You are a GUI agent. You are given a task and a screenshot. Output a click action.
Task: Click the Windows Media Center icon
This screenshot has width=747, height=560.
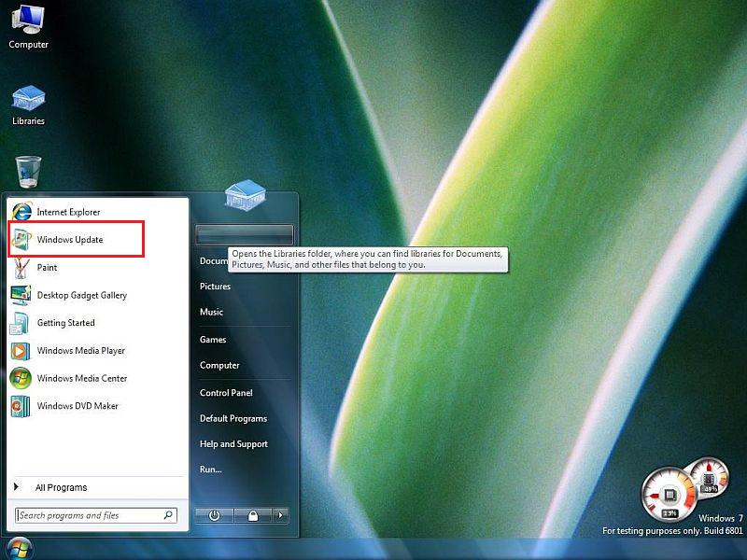coord(21,379)
